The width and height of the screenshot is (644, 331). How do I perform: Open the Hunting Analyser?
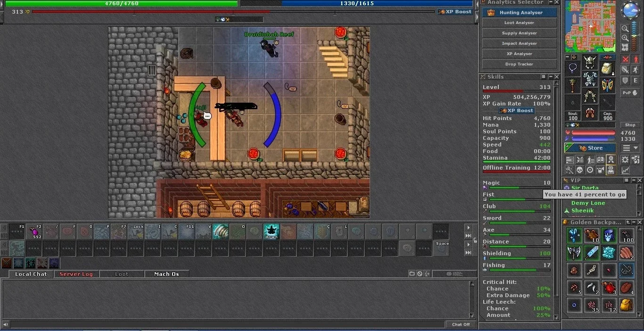tap(520, 13)
